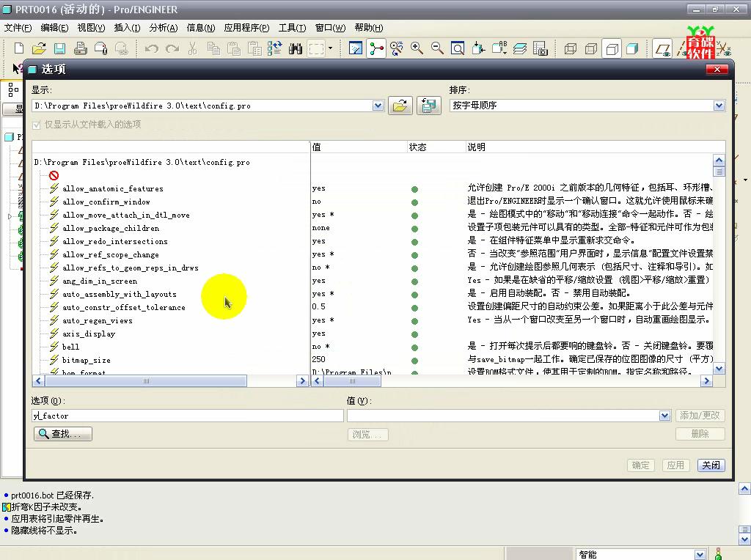The image size is (751, 560).
Task: Click save configuration copy icon button
Action: pos(428,106)
